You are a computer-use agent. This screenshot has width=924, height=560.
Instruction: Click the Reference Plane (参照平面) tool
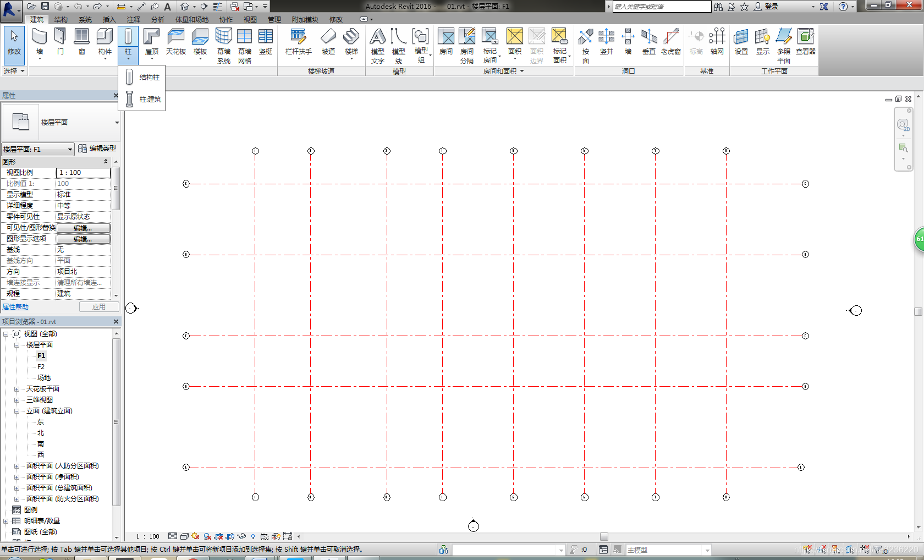784,45
